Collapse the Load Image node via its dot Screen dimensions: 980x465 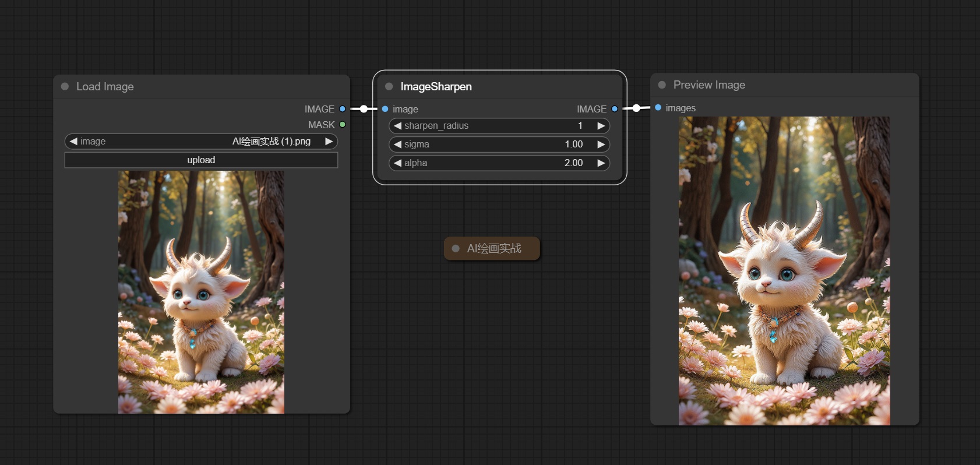point(65,86)
